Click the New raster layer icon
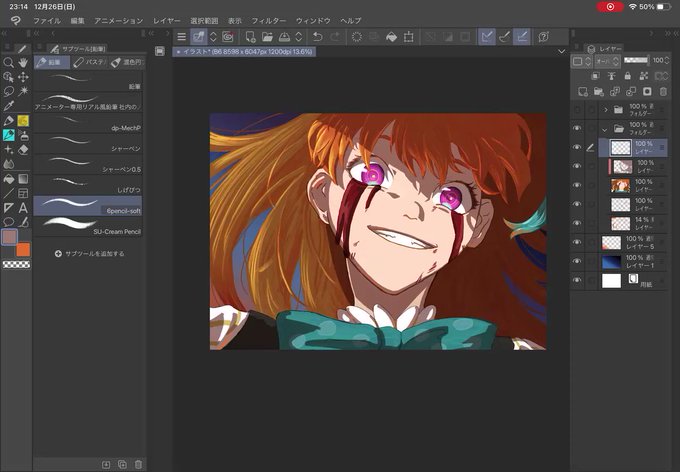Screen dimensions: 680x472 coord(583,92)
